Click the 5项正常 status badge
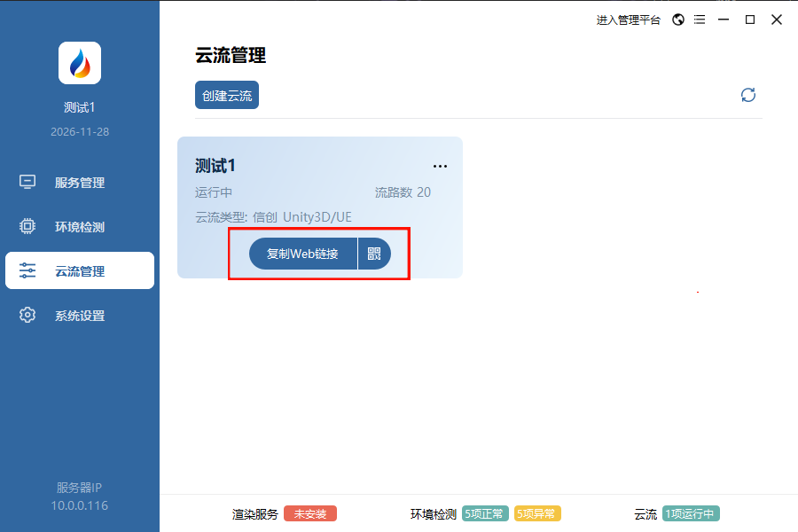 click(485, 513)
